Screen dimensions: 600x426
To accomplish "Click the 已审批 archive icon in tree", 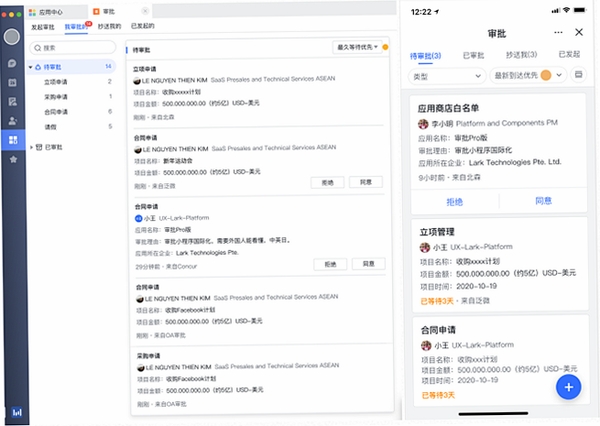I will pos(39,147).
